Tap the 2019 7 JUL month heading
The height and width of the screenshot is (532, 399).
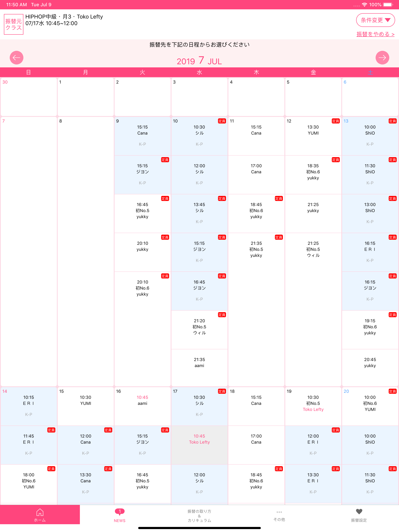[199, 61]
